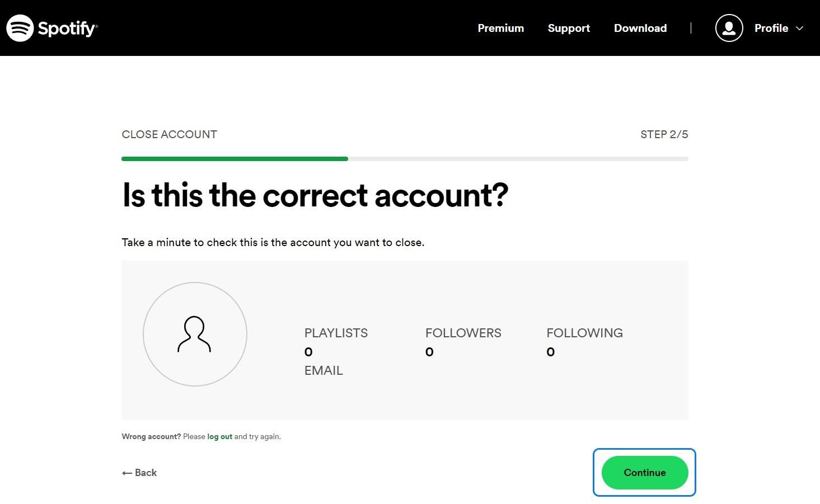Image resolution: width=820 pixels, height=504 pixels.
Task: Open the Profile menu label
Action: [x=771, y=28]
